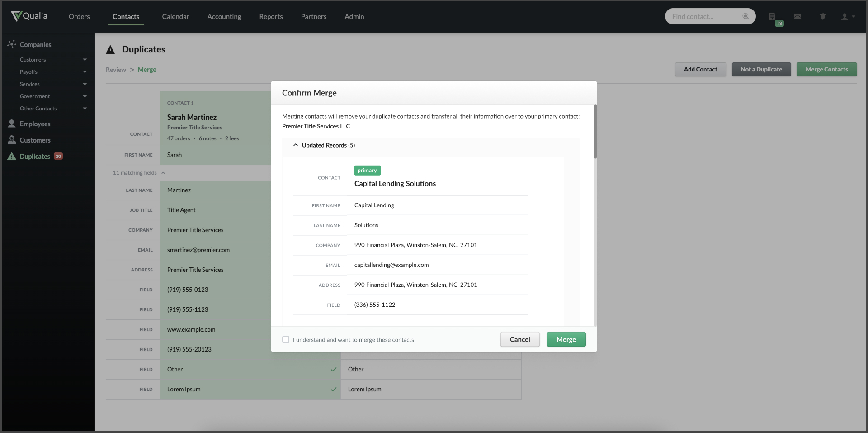Open the Orders menu
This screenshot has width=868, height=433.
[79, 17]
